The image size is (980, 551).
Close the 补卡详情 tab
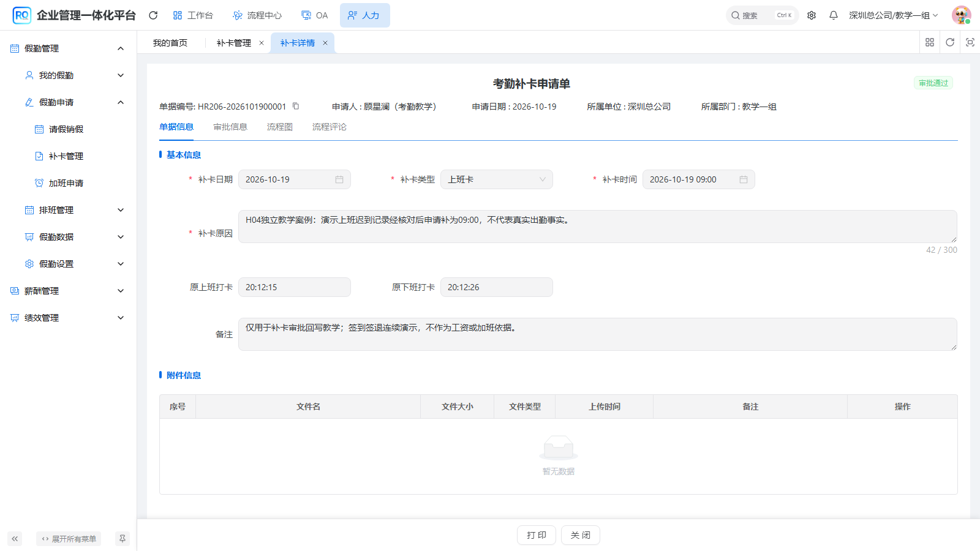(325, 43)
